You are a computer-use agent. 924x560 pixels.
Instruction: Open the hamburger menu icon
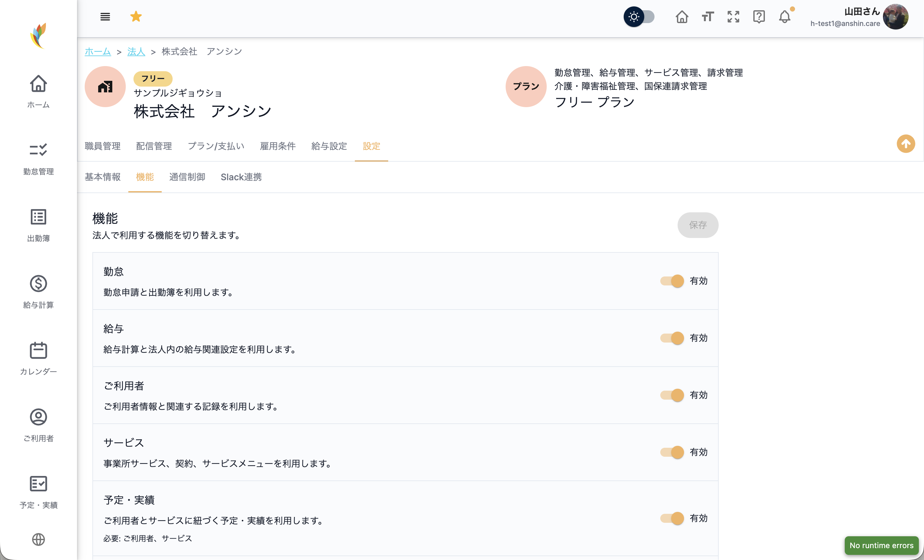tap(105, 16)
